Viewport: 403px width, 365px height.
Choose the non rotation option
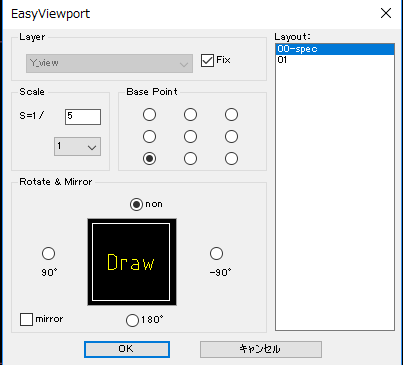pyautogui.click(x=136, y=204)
